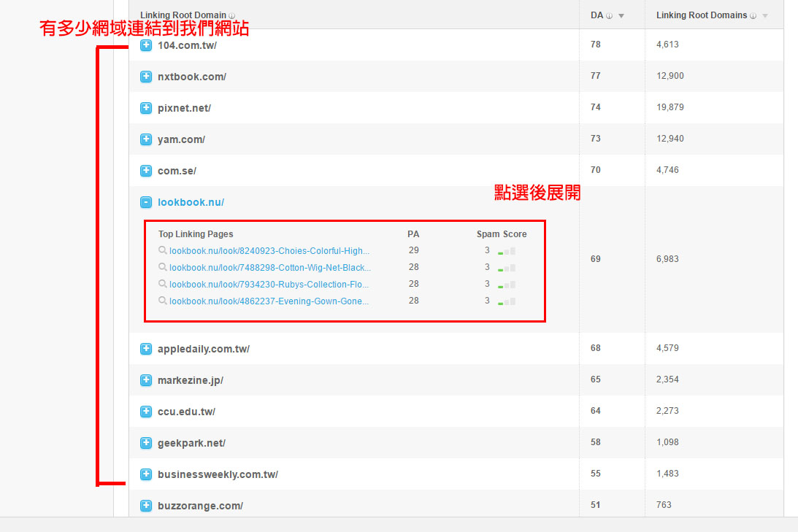Select the nxtbook.com/ domain name
798x532 pixels.
(192, 77)
